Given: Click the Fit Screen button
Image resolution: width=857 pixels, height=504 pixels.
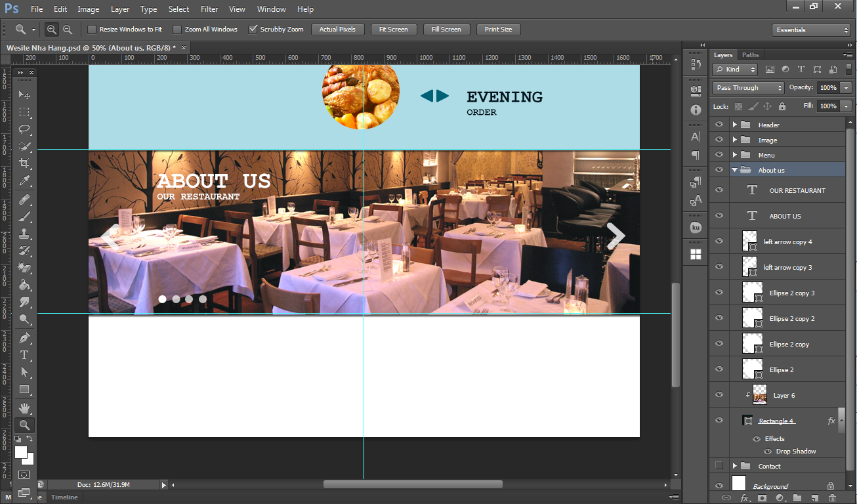Looking at the screenshot, I should pos(394,30).
